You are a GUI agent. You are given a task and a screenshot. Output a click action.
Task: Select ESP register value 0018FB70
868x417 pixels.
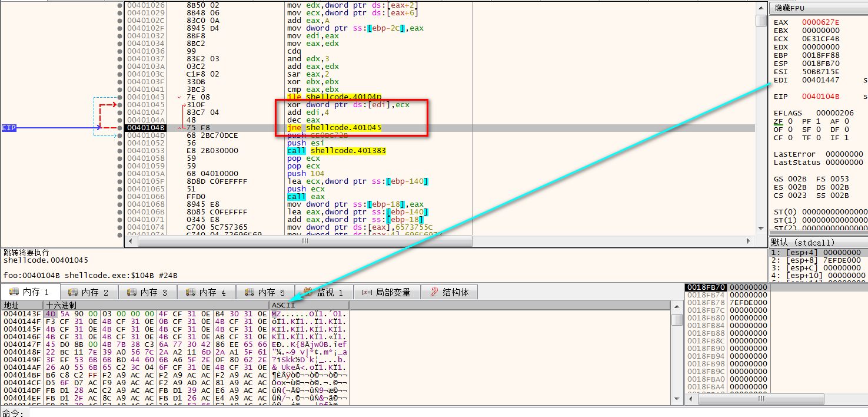(821, 64)
